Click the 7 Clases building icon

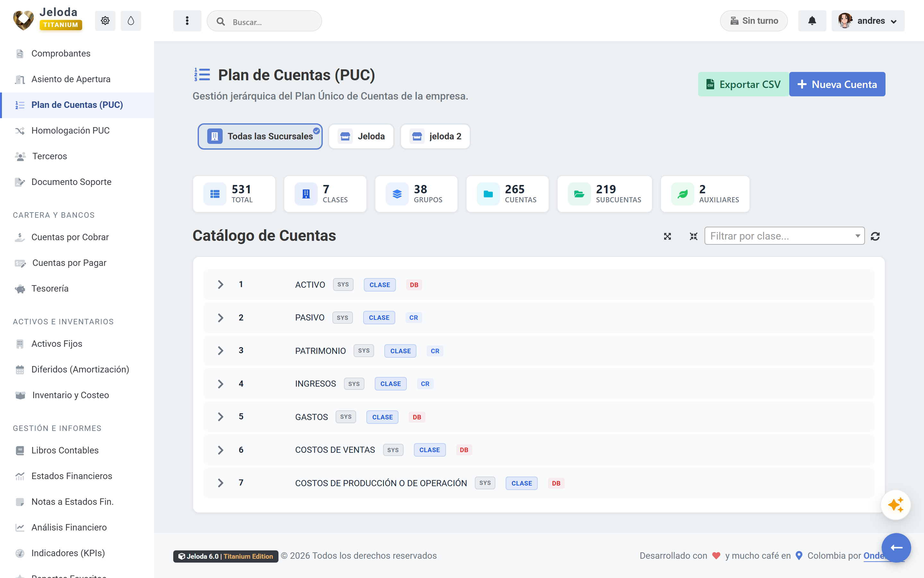point(306,194)
